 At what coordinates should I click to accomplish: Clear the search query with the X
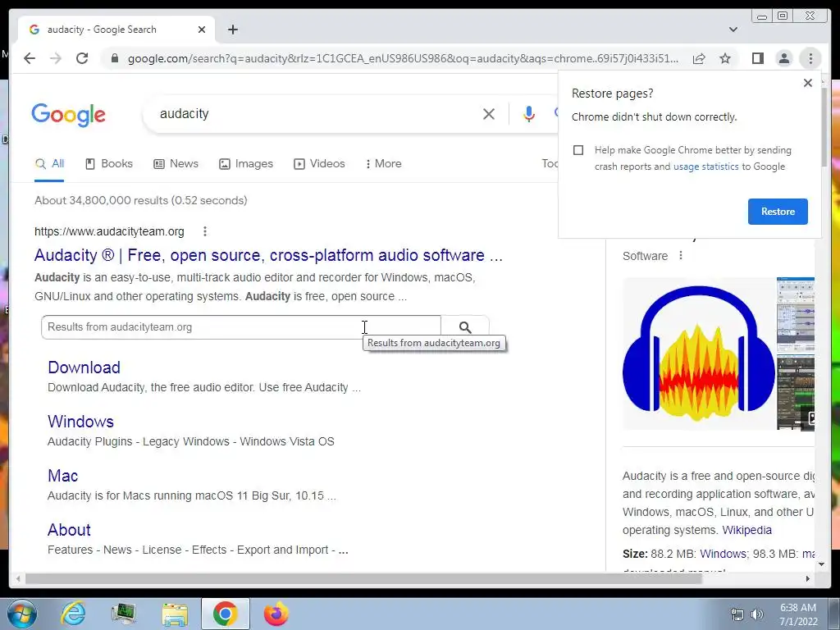point(489,113)
